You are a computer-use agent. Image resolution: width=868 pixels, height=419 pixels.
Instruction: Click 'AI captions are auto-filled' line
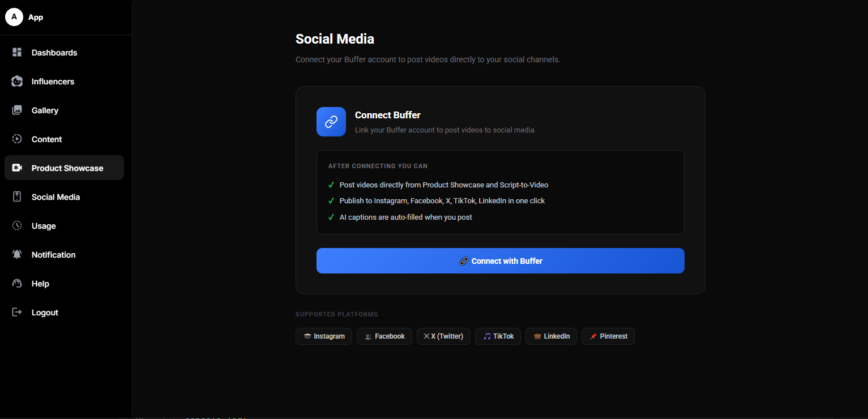(x=406, y=217)
